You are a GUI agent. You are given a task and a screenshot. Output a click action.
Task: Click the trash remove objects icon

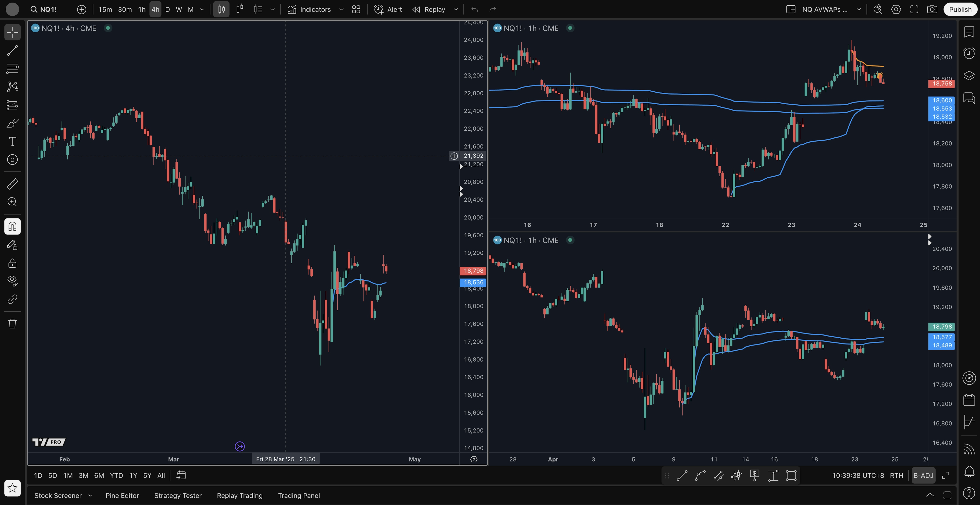click(12, 324)
